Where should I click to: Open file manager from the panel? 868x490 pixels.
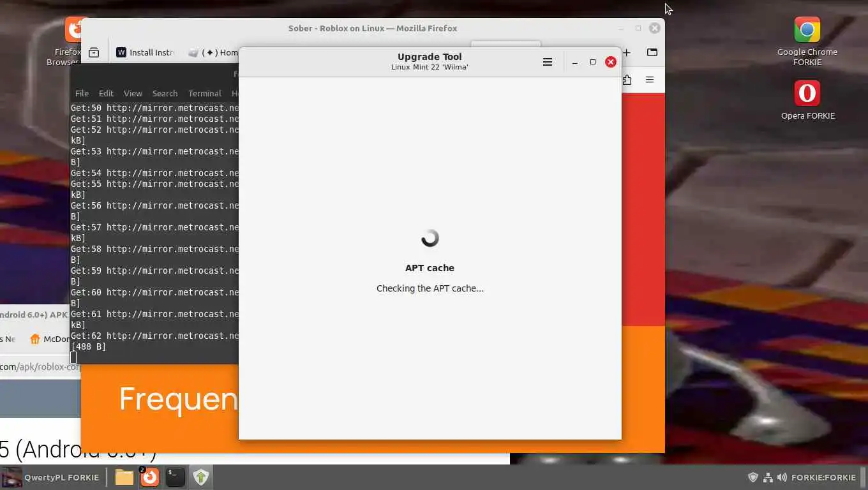pyautogui.click(x=124, y=477)
